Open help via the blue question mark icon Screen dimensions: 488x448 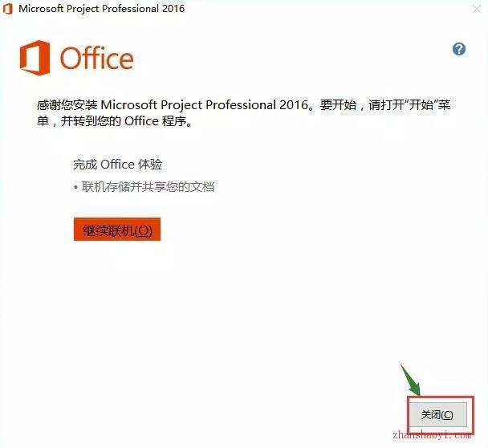(459, 49)
